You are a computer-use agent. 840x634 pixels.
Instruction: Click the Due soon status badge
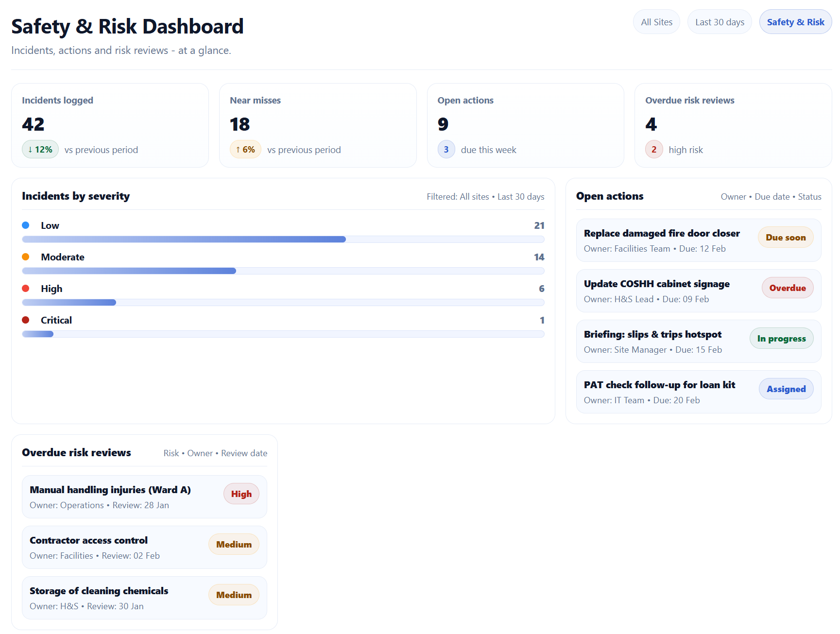click(x=785, y=238)
